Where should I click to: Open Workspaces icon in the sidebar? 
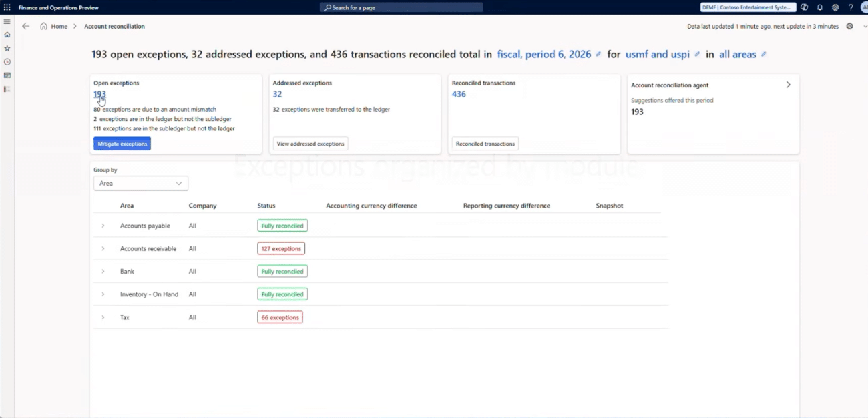7,75
